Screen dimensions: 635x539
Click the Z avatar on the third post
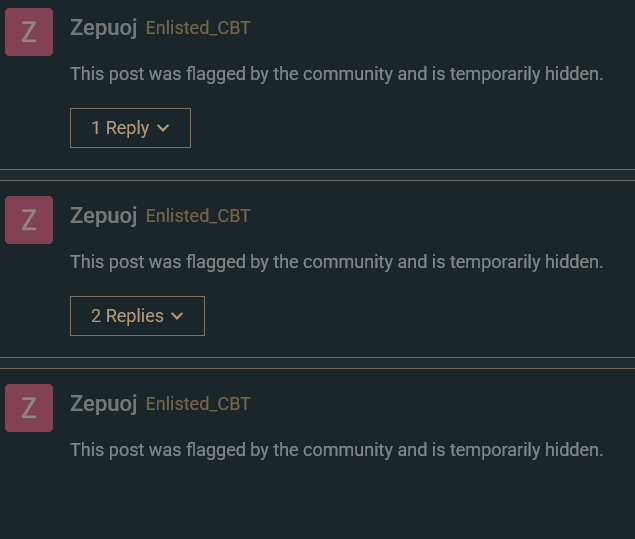[29, 408]
